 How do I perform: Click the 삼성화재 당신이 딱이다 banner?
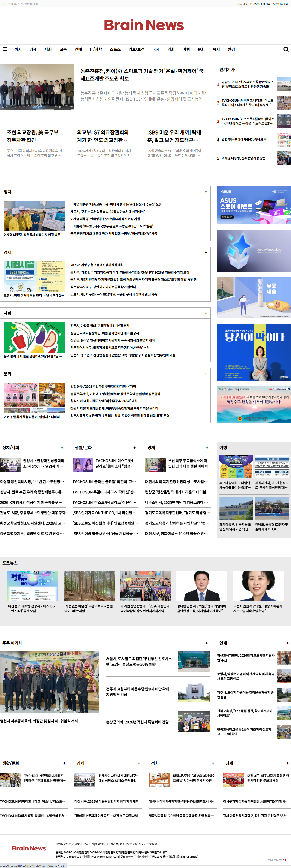pos(254,352)
